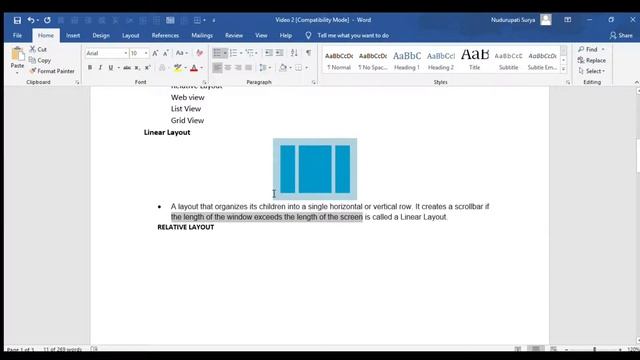Click the Decrease Font Size icon
This screenshot has width=640, height=360.
pyautogui.click(x=166, y=53)
